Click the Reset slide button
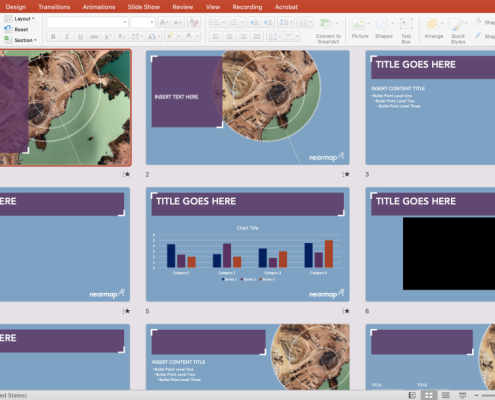 click(17, 29)
